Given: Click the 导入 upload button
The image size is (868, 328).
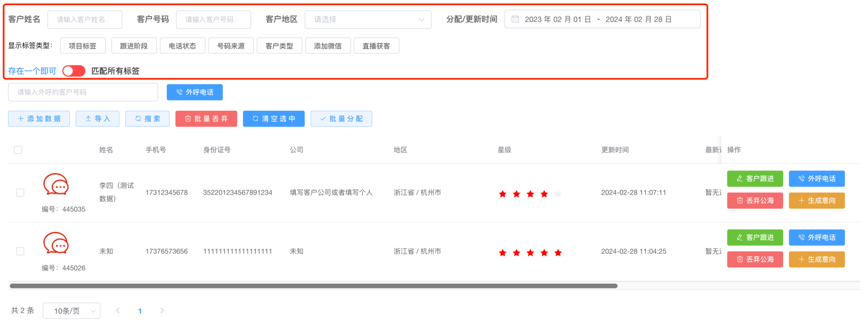Looking at the screenshot, I should pos(97,119).
